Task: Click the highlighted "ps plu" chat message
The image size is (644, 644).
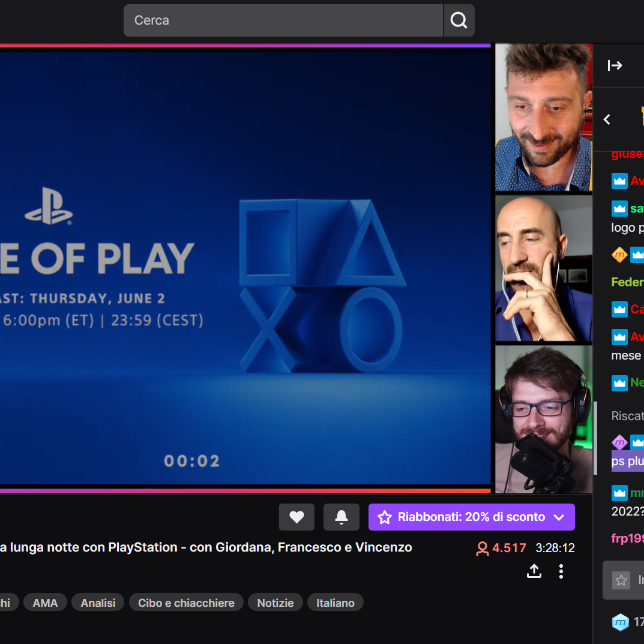Action: (x=628, y=461)
